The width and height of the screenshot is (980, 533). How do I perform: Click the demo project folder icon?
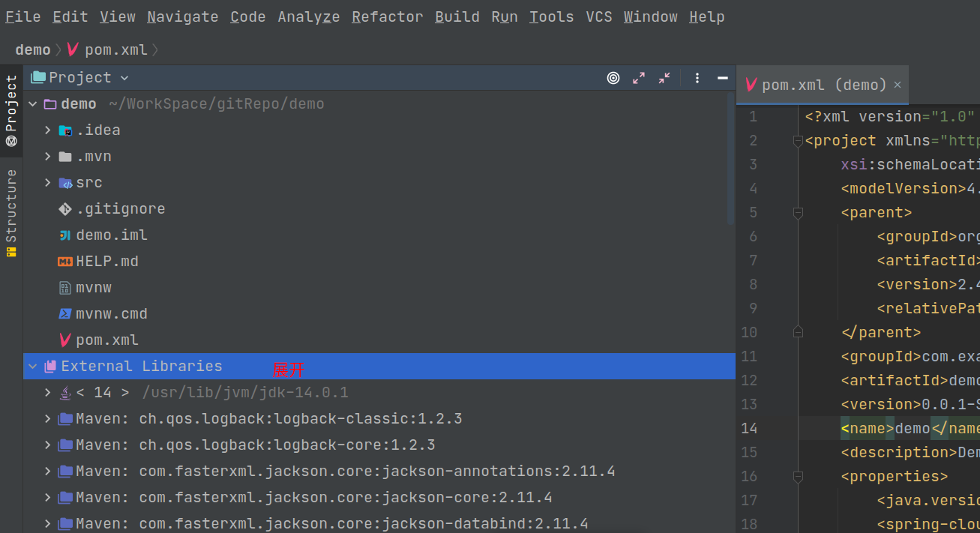point(50,104)
